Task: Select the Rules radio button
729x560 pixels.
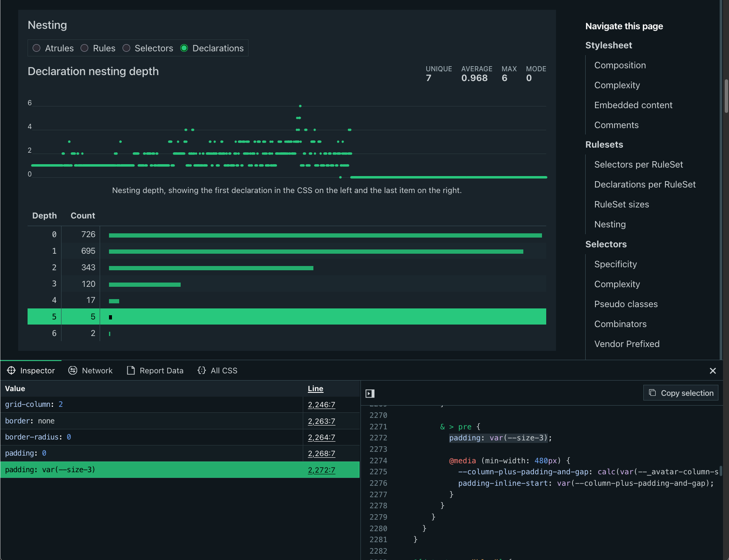Action: [x=84, y=48]
